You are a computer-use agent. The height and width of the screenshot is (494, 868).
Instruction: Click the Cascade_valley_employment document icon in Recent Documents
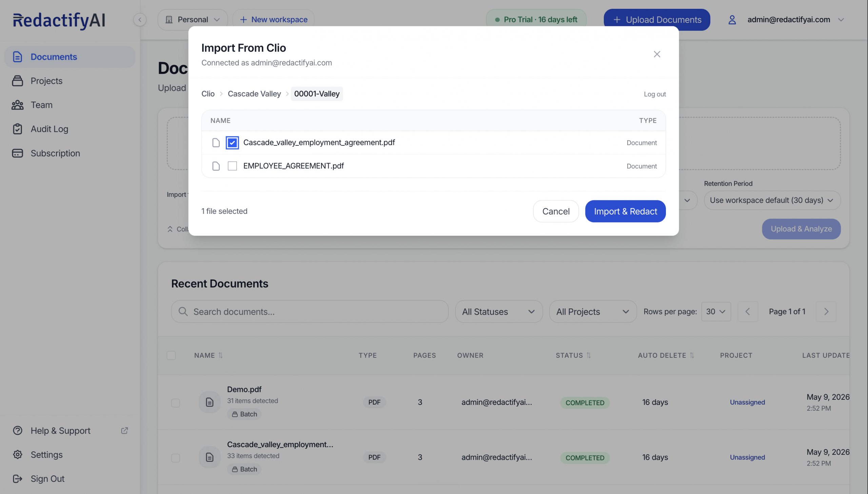coord(210,457)
